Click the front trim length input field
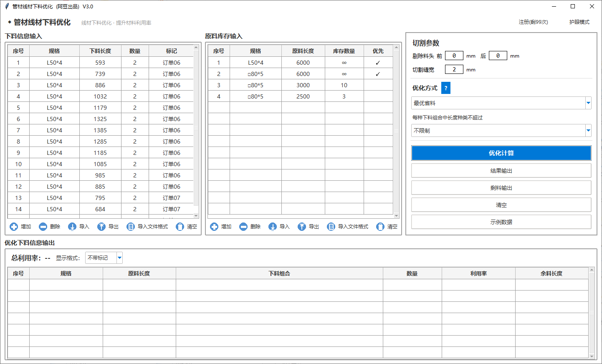The height and width of the screenshot is (364, 602). (x=454, y=56)
